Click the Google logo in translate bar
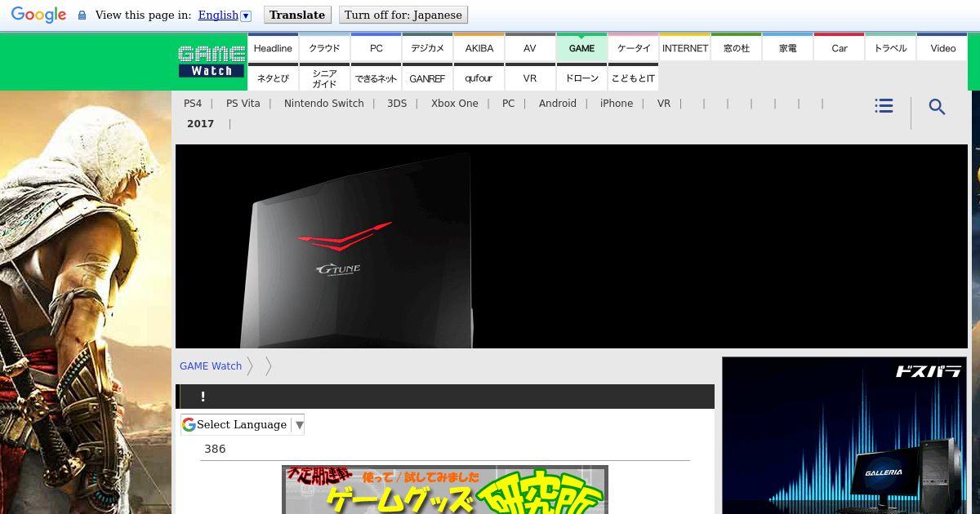Viewport: 980px width, 514px height. 38,15
